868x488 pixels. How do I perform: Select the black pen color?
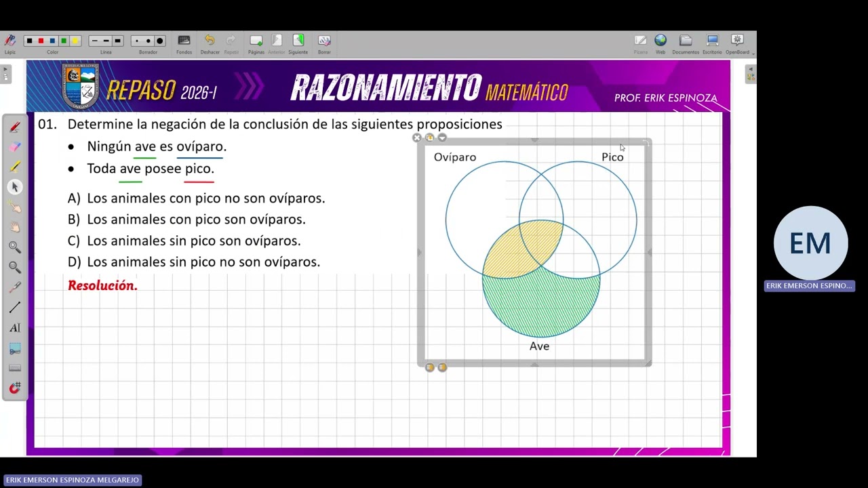[x=29, y=41]
